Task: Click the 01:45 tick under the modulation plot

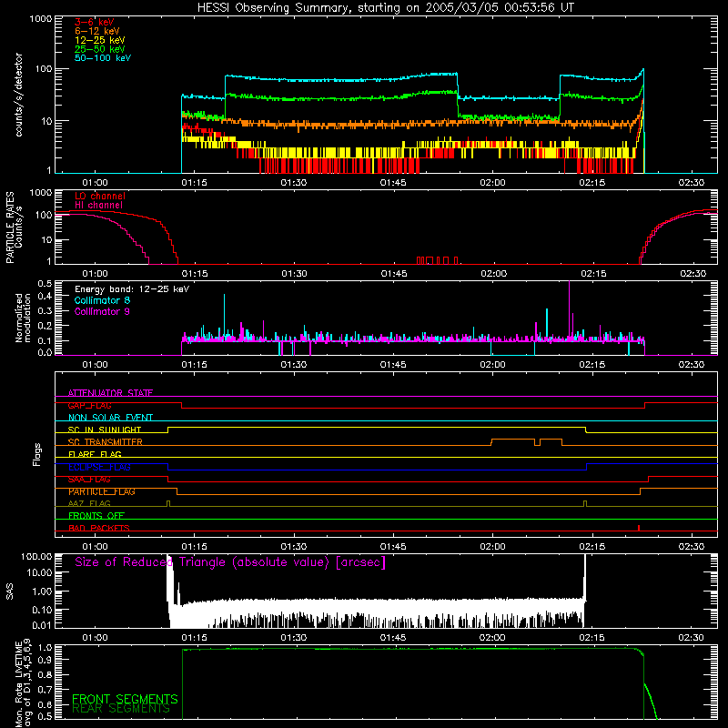Action: [x=393, y=365]
